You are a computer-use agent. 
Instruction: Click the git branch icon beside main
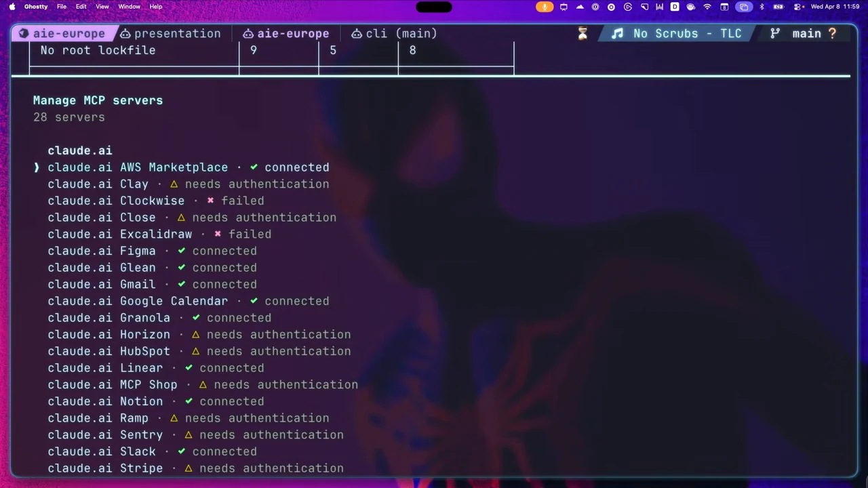tap(775, 33)
